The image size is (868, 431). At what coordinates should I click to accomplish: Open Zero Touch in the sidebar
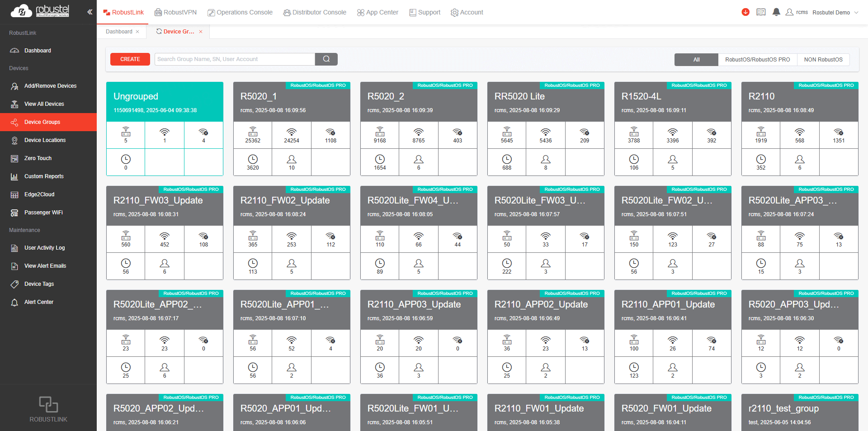coord(38,158)
